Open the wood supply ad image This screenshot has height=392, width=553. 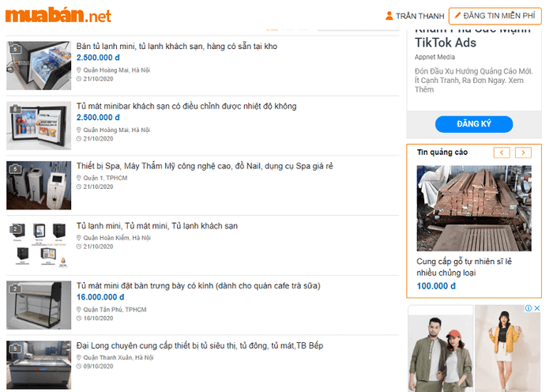click(474, 208)
